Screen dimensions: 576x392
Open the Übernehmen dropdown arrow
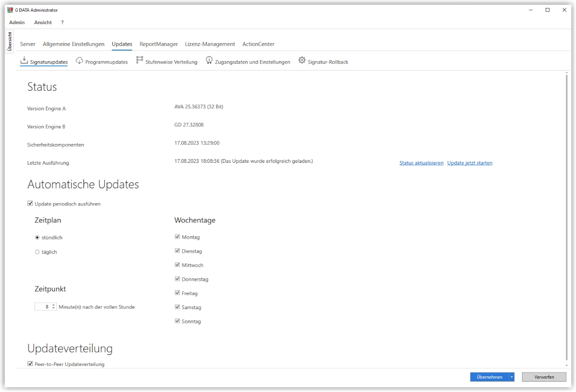coord(511,377)
